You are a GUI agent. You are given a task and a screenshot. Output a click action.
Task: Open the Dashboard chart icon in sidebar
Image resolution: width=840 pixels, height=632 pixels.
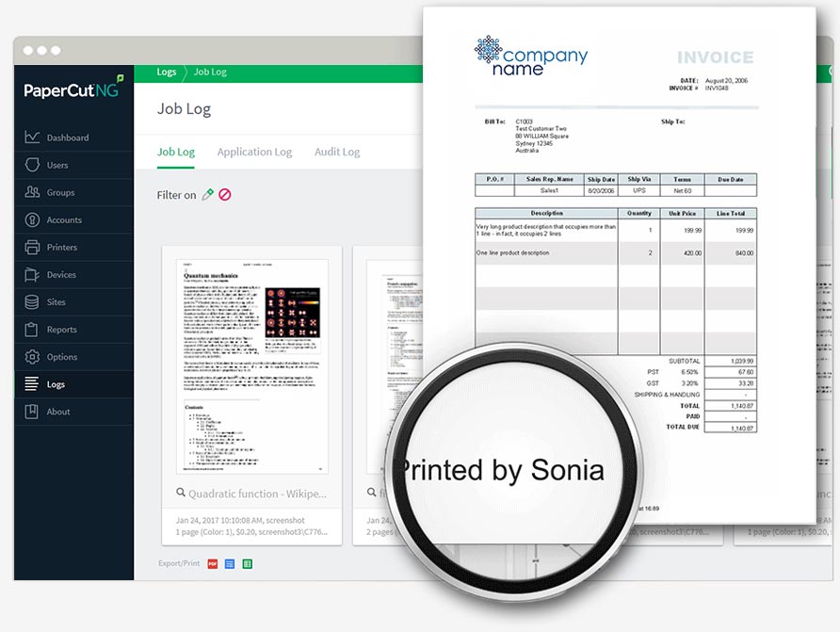[x=32, y=138]
